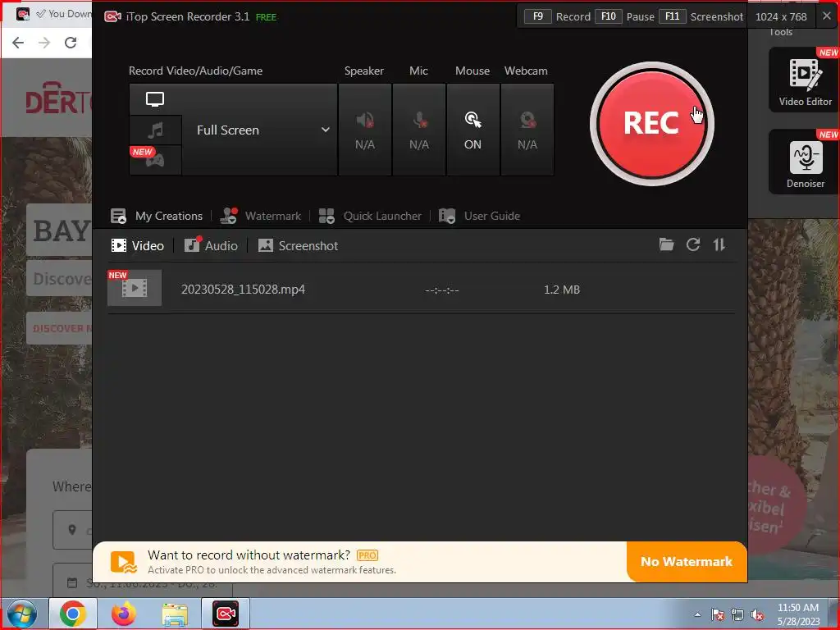The height and width of the screenshot is (630, 840).
Task: Change the sort order of creations
Action: pos(719,244)
